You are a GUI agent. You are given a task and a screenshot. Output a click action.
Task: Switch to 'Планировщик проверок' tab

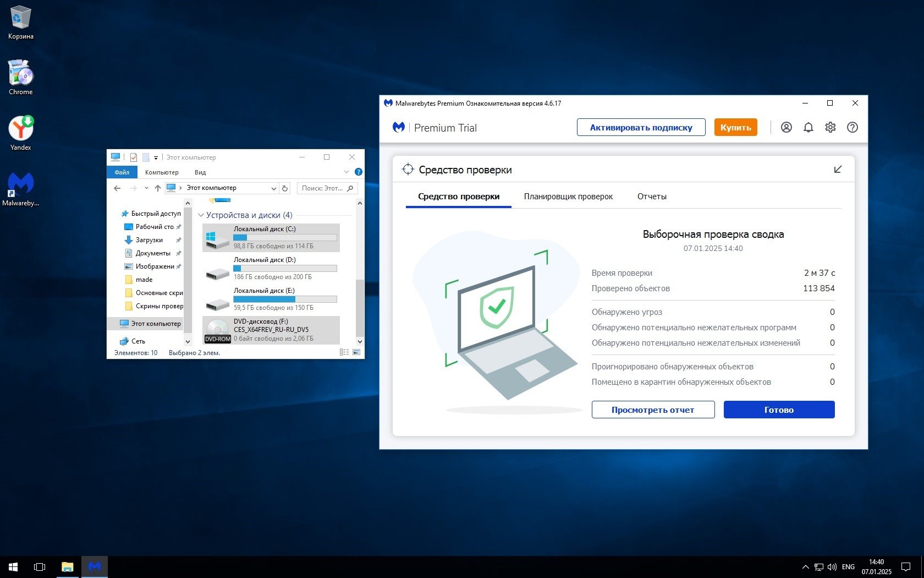568,197
